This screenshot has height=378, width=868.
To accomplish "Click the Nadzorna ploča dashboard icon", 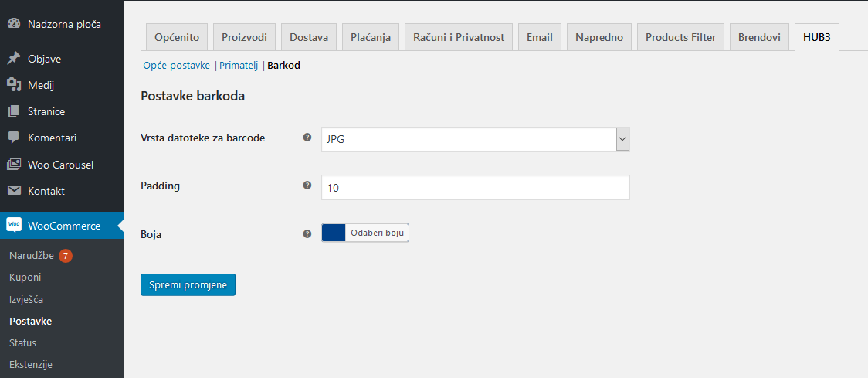I will tap(14, 24).
